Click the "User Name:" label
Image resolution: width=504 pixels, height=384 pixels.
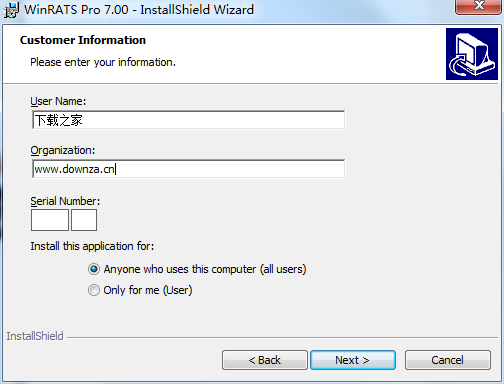pyautogui.click(x=58, y=101)
